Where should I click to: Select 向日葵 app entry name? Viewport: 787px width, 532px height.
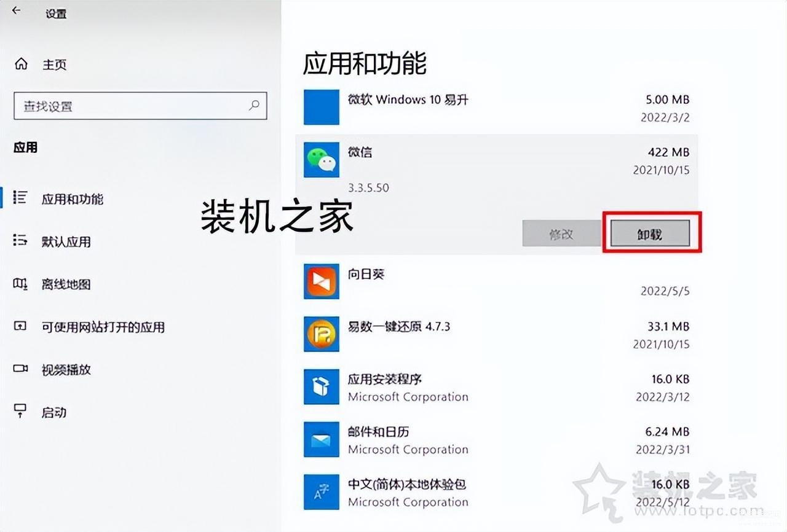point(366,274)
